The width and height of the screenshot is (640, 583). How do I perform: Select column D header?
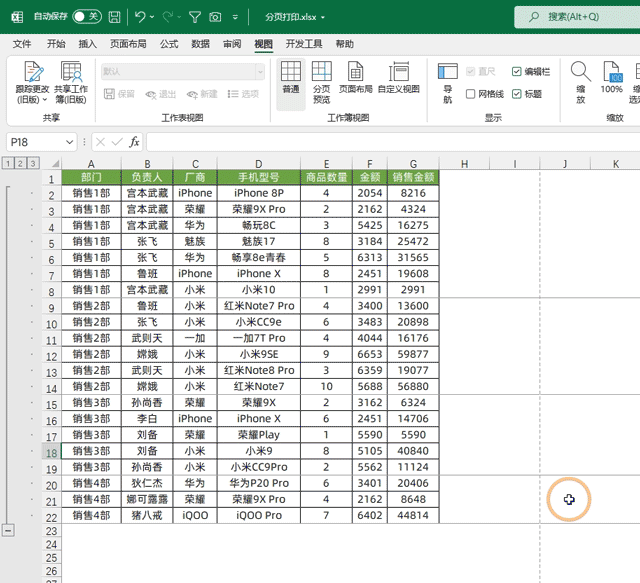pyautogui.click(x=259, y=164)
